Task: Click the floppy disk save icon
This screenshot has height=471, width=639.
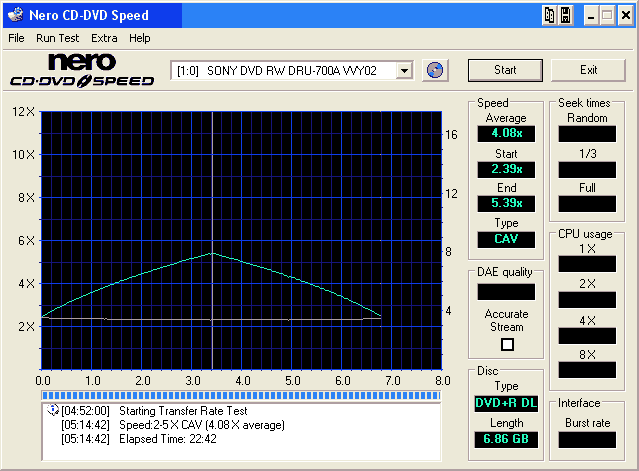Action: 565,15
